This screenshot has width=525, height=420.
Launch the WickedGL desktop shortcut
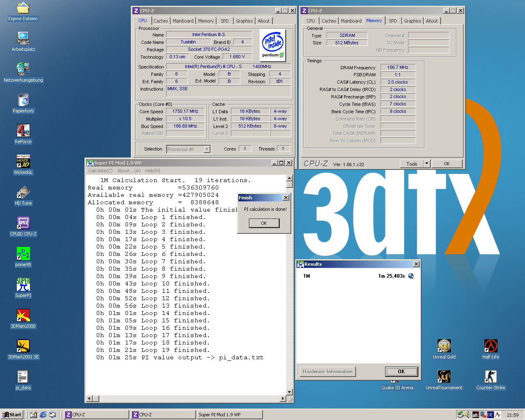click(23, 164)
